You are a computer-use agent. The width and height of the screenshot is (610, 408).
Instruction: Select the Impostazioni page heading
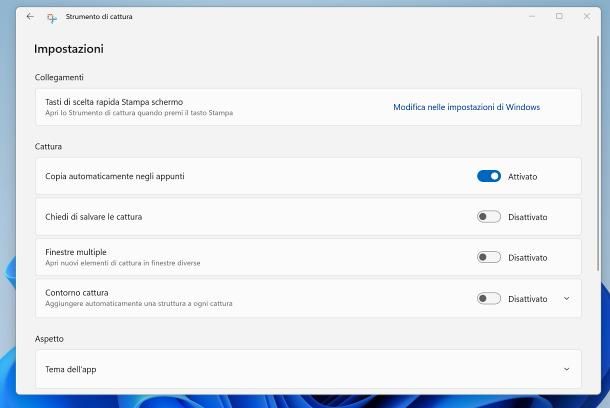69,49
